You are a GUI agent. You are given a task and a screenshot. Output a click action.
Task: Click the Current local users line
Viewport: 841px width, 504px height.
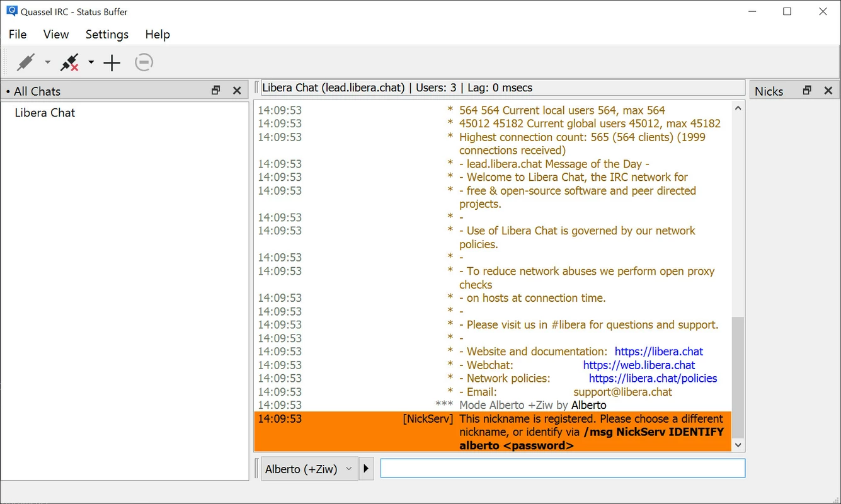pos(563,110)
